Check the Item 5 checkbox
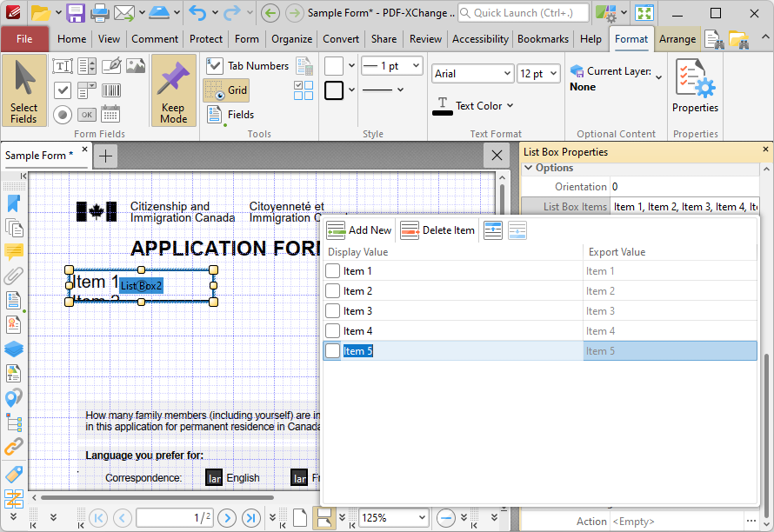The height and width of the screenshot is (532, 774). coord(333,351)
